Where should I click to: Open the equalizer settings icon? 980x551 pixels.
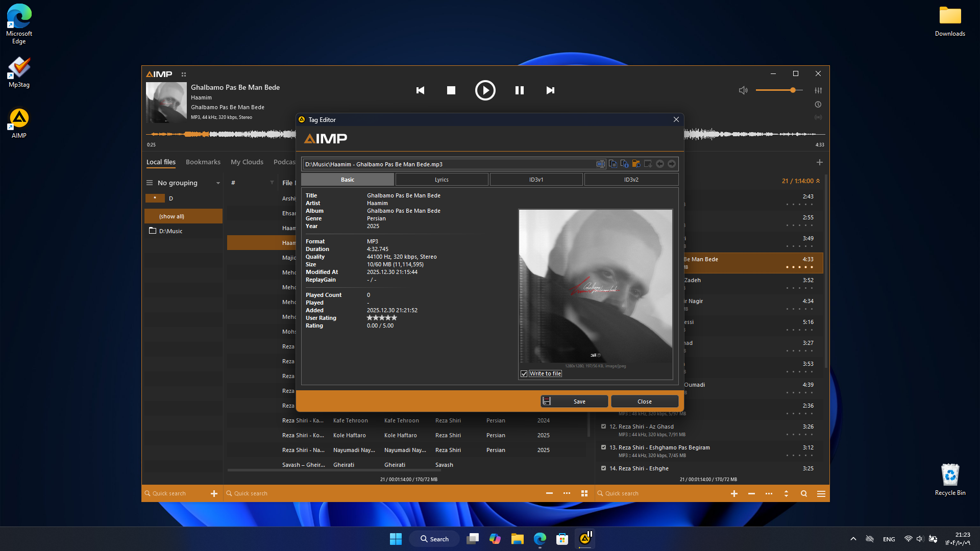tap(818, 90)
